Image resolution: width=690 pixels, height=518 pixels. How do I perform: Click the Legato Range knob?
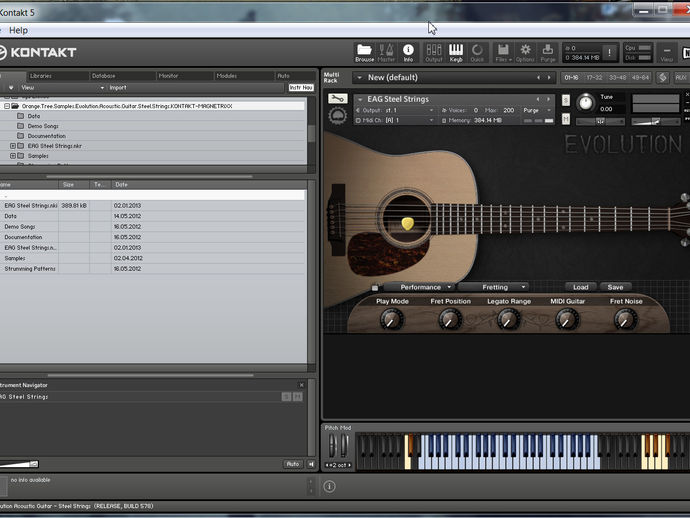point(508,319)
